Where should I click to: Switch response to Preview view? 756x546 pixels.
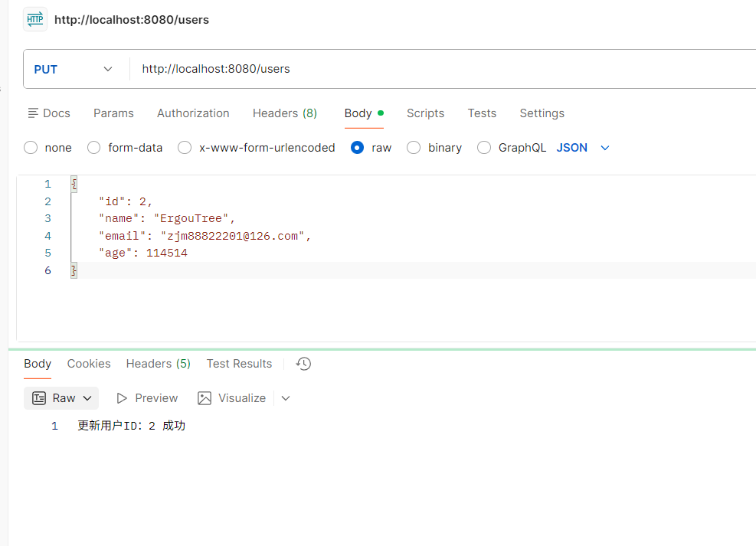tap(147, 398)
